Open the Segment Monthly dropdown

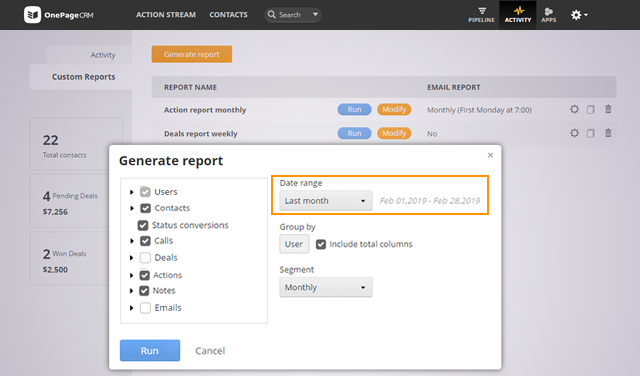click(x=326, y=287)
